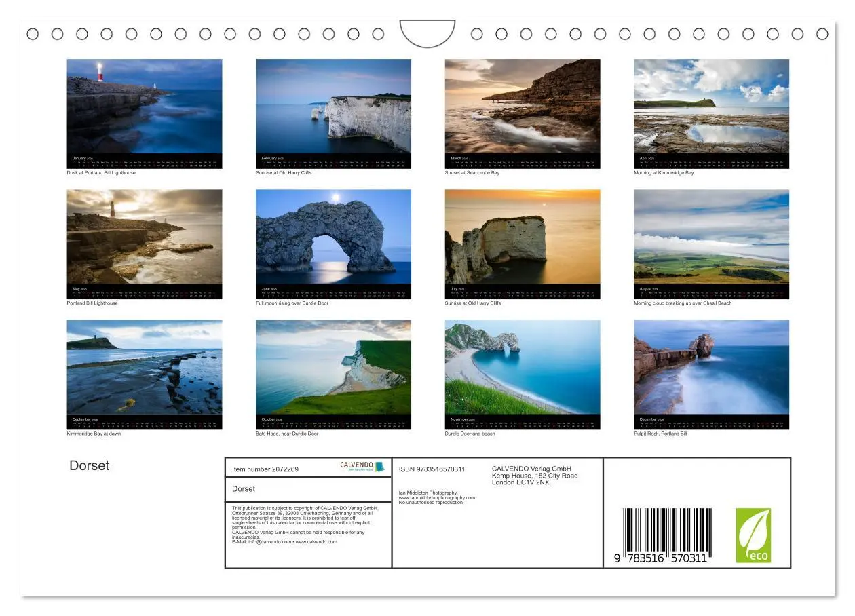Screen dimensions: 855x616
Task: Open the Pulpit Rock, Portland Bill photo
Action: [711, 367]
